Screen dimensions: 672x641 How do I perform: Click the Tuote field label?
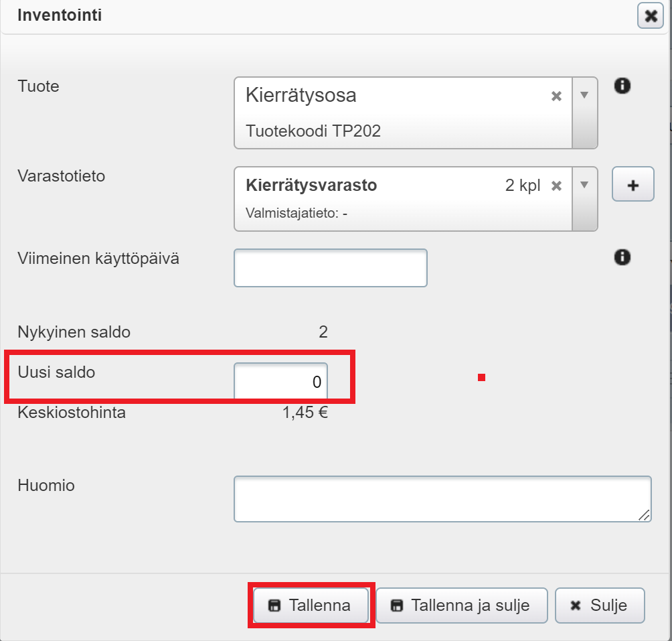38,86
